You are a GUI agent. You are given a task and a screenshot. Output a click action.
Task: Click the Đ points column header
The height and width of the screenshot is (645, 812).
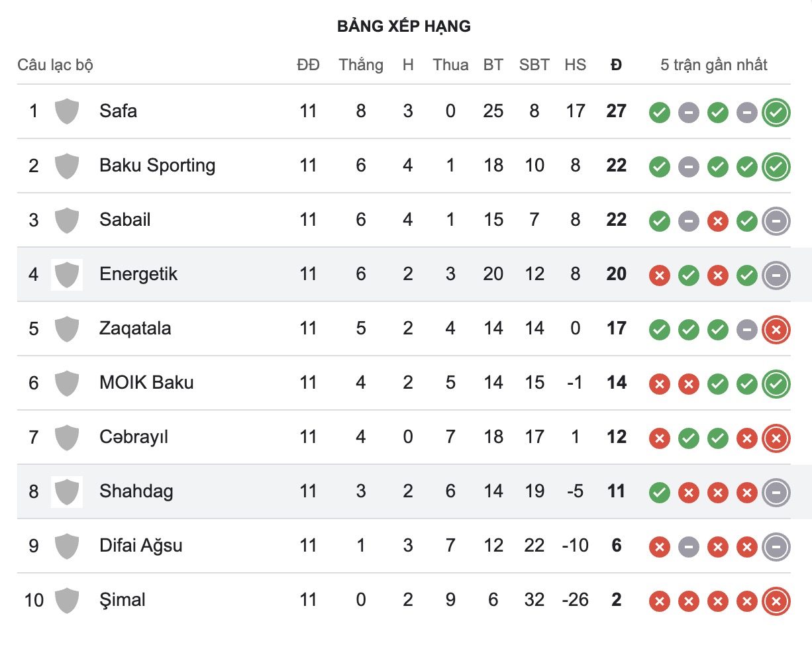coord(616,65)
